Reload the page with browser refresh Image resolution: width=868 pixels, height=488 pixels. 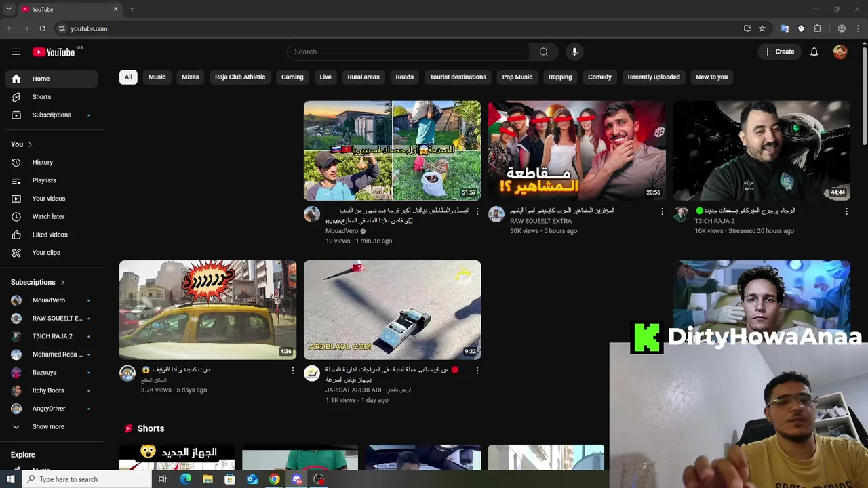[x=42, y=28]
